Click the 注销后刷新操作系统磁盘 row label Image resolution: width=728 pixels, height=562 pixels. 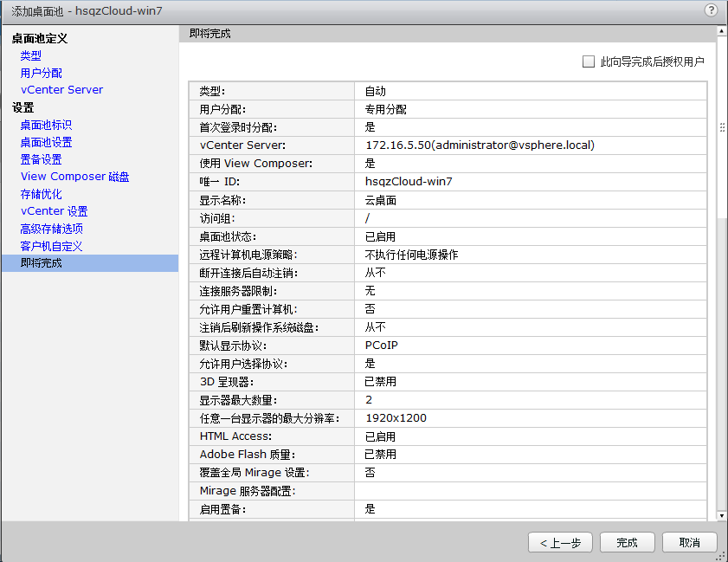(x=259, y=327)
